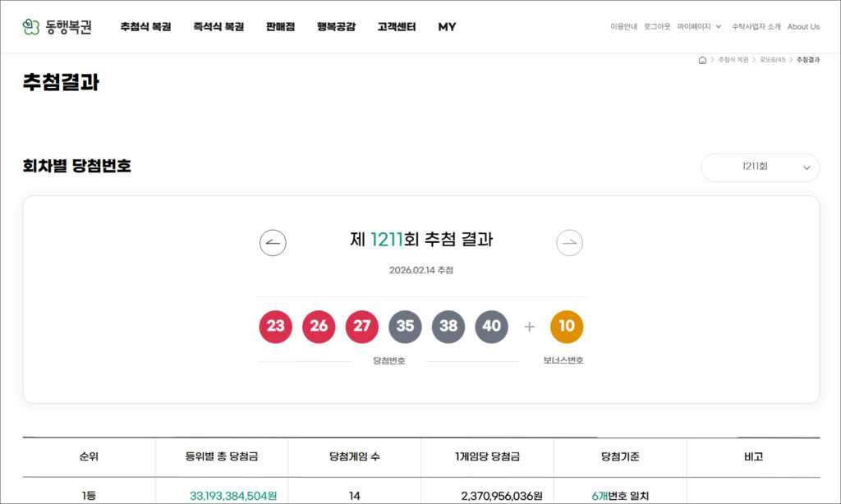Image resolution: width=841 pixels, height=504 pixels.
Task: Open the 추첨식 복권 menu
Action: pyautogui.click(x=145, y=27)
